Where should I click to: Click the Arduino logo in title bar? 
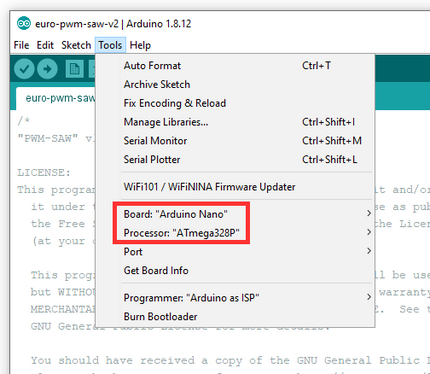(x=24, y=23)
